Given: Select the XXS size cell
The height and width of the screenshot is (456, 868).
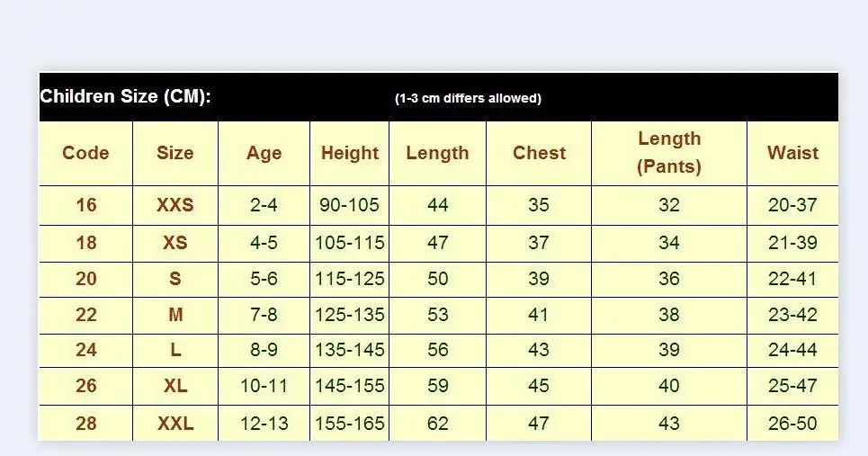Looking at the screenshot, I should pos(174,205).
